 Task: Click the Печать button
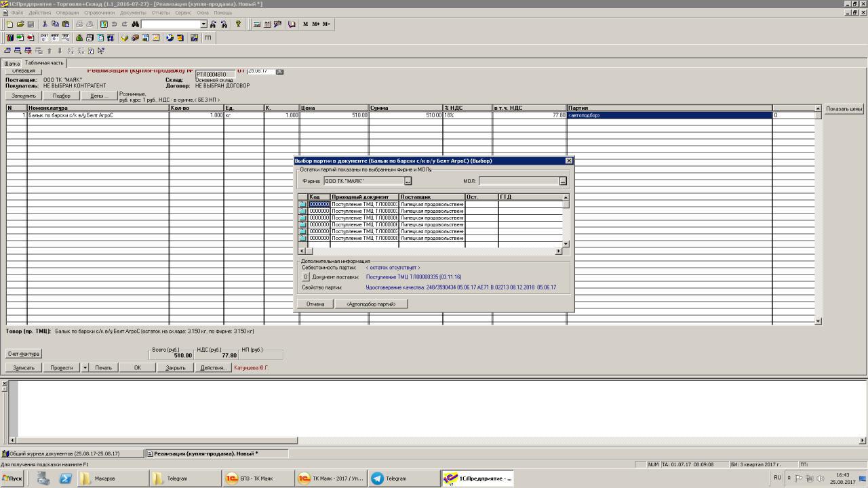click(x=103, y=367)
